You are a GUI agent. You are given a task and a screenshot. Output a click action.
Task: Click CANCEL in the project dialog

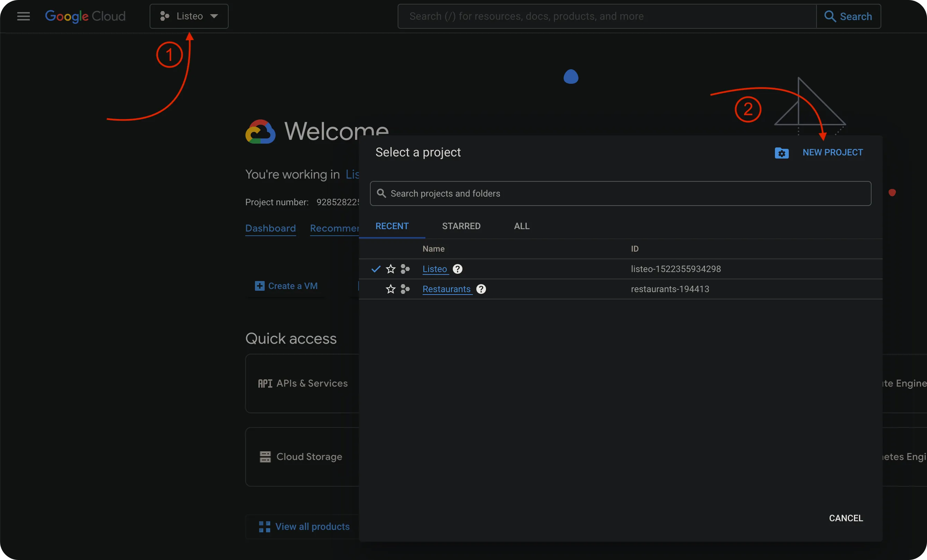[x=846, y=518]
